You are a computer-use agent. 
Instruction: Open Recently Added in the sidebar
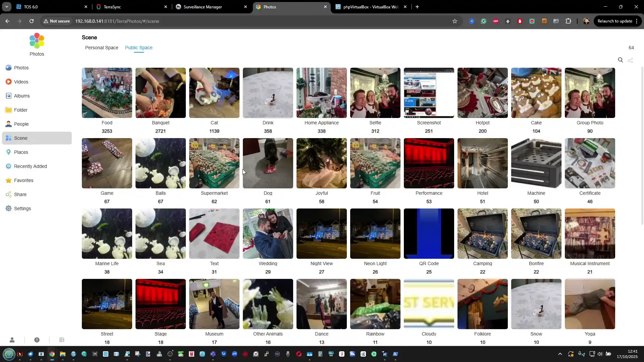pyautogui.click(x=30, y=166)
